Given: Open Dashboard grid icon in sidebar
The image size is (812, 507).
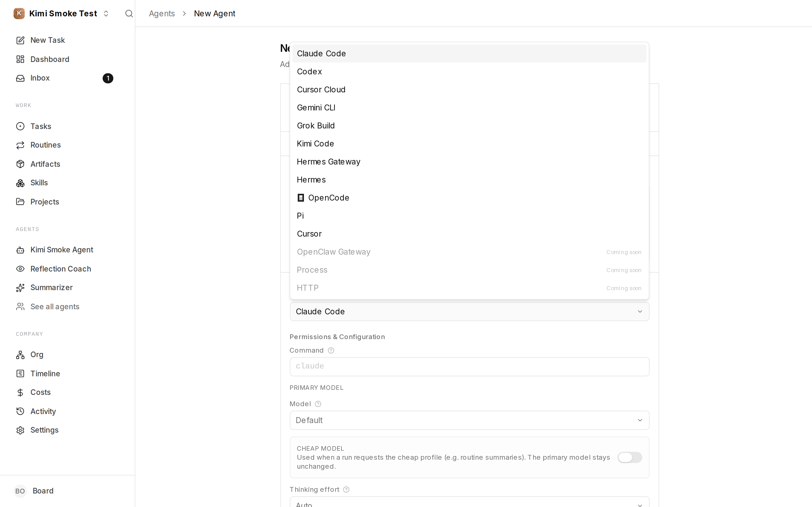Looking at the screenshot, I should [20, 59].
